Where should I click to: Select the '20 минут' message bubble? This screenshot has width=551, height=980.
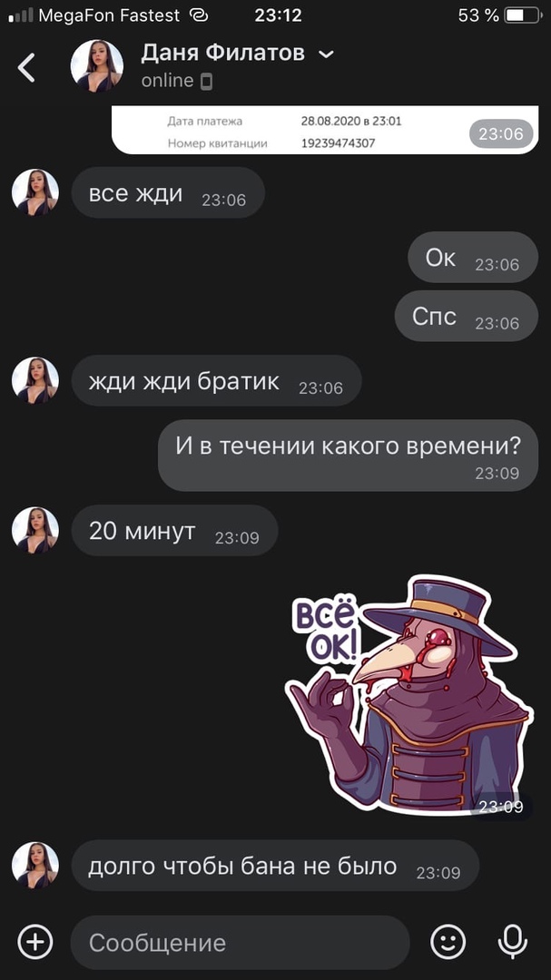coord(174,531)
